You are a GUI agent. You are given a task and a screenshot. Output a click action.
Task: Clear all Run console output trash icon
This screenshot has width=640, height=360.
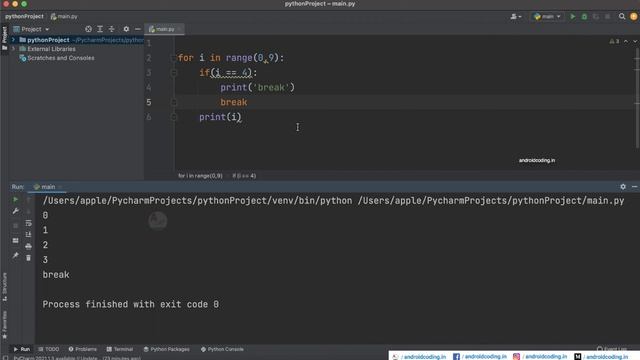pyautogui.click(x=28, y=258)
